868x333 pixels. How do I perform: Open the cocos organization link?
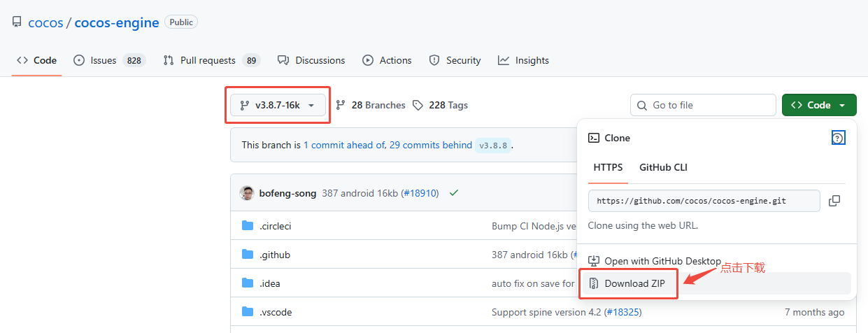pos(45,22)
